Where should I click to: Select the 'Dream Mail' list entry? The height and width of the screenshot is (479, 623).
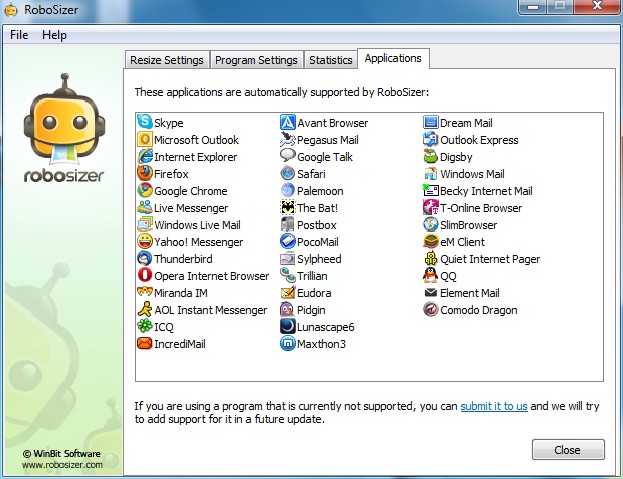coord(458,122)
